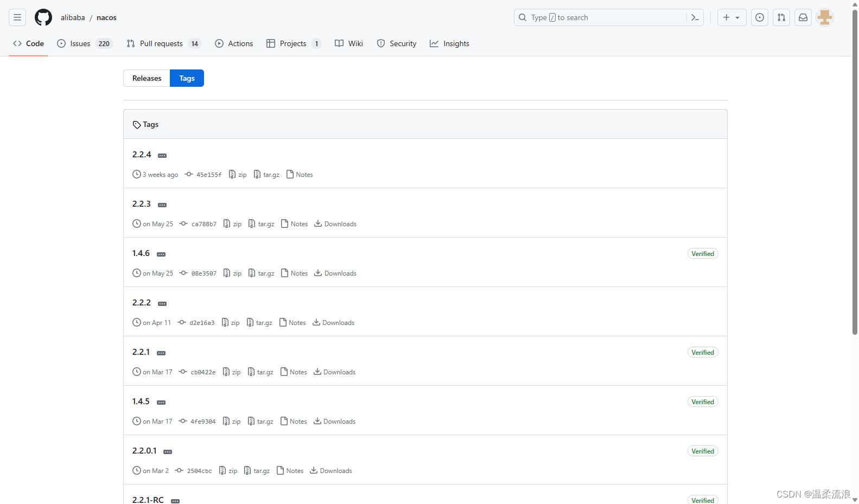The image size is (859, 504).
Task: Open the user avatar menu
Action: (x=825, y=17)
